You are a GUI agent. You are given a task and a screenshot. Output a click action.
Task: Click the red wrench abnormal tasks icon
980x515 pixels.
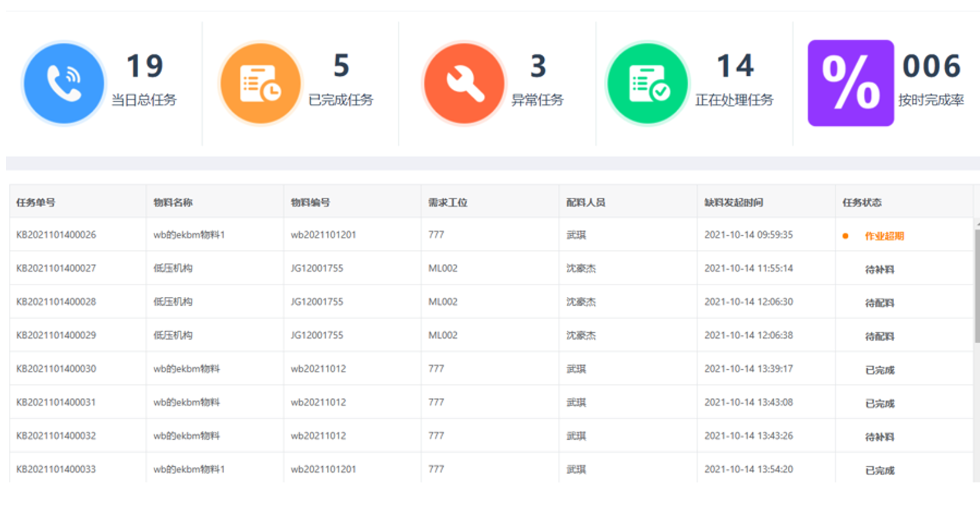click(x=464, y=83)
